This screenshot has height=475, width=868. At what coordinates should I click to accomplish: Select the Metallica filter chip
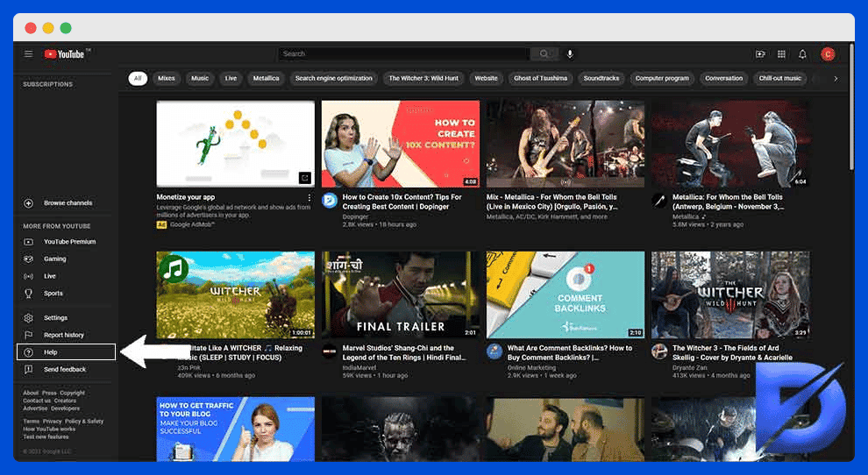pos(266,79)
